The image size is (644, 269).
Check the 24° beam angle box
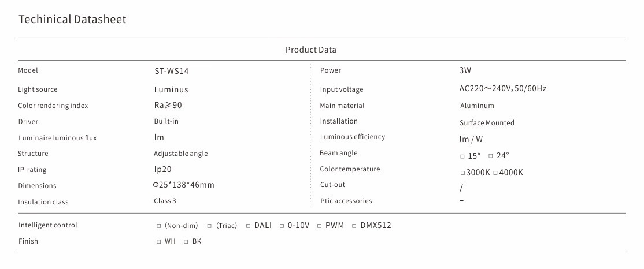click(x=491, y=156)
